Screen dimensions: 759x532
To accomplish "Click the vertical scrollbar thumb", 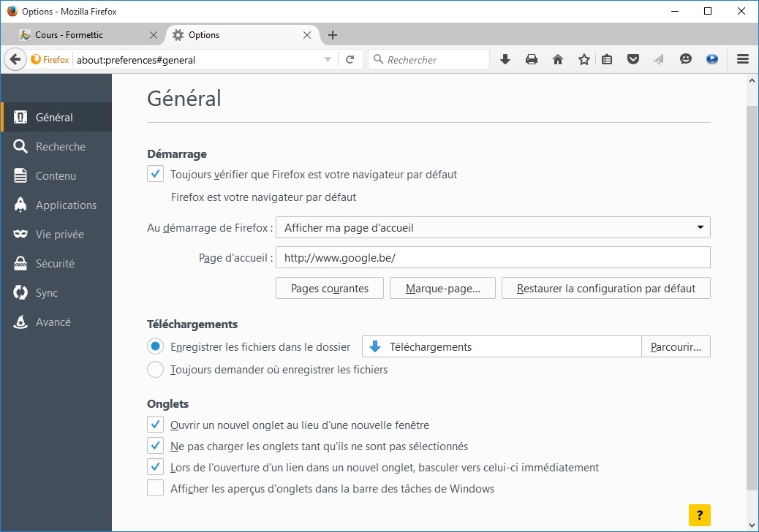I will [752, 298].
